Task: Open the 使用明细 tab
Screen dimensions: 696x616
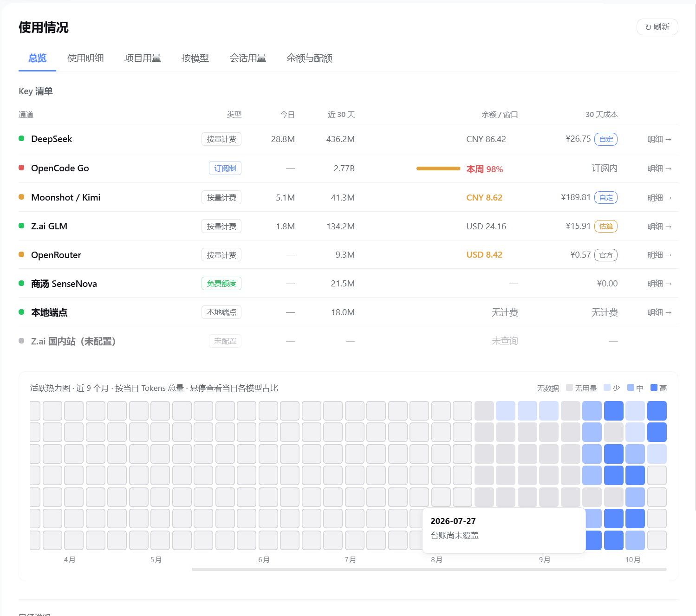Action: point(85,58)
